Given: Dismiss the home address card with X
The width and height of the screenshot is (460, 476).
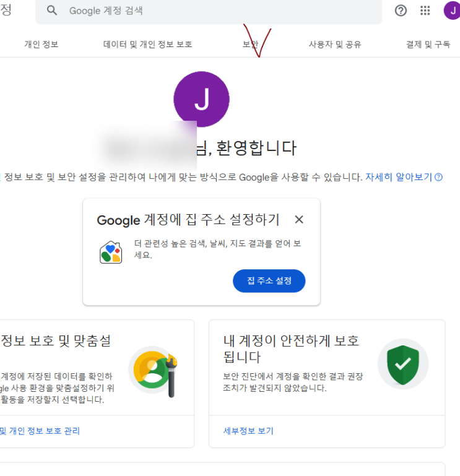Looking at the screenshot, I should point(299,220).
